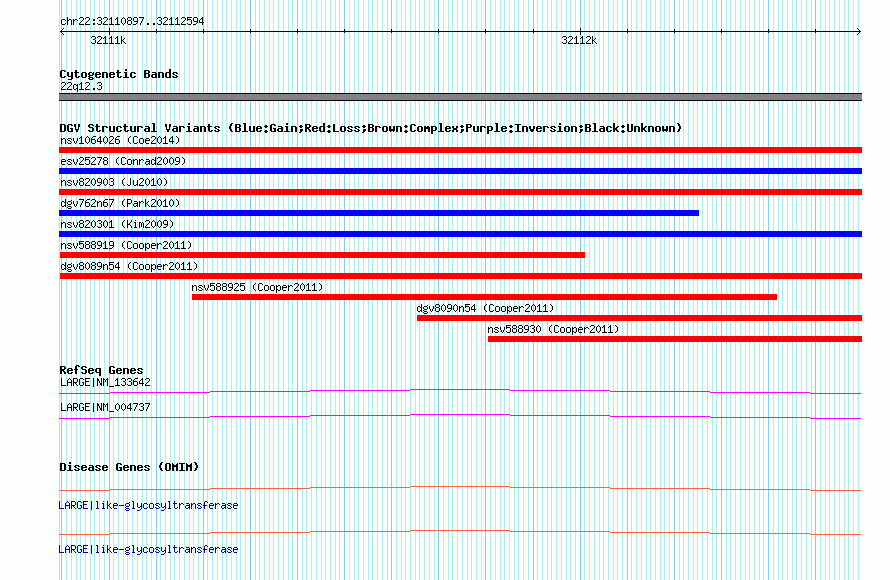Click the blue gain bar for nsv820301

(x=460, y=234)
